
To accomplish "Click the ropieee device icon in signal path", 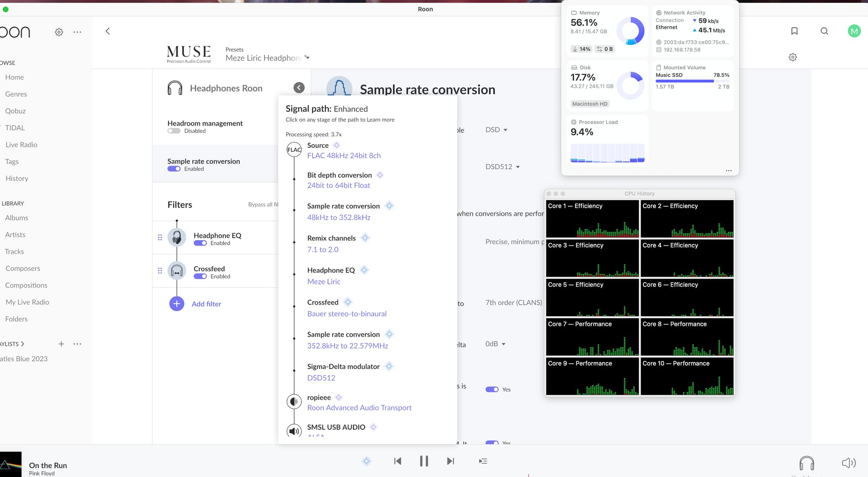I will (294, 401).
